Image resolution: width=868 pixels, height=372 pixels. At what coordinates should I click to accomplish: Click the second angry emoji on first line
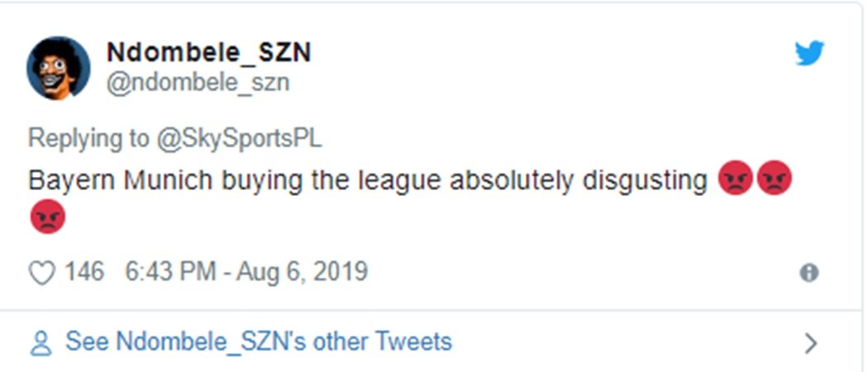(x=775, y=179)
